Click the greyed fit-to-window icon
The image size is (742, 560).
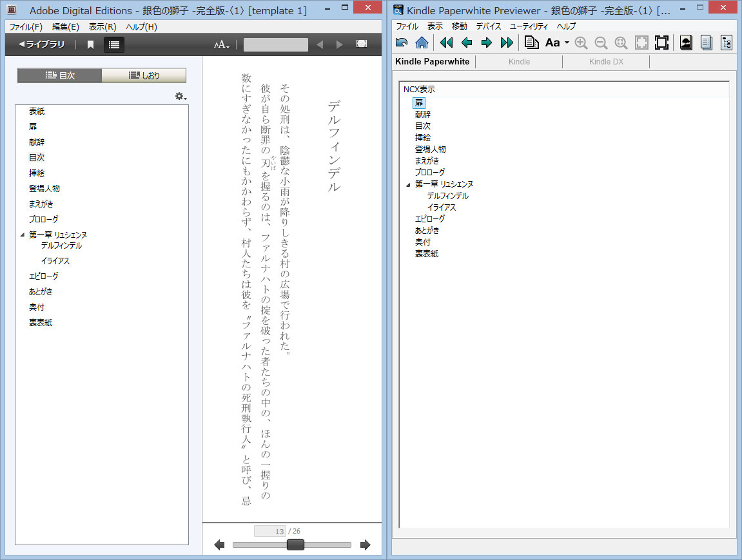(x=641, y=43)
